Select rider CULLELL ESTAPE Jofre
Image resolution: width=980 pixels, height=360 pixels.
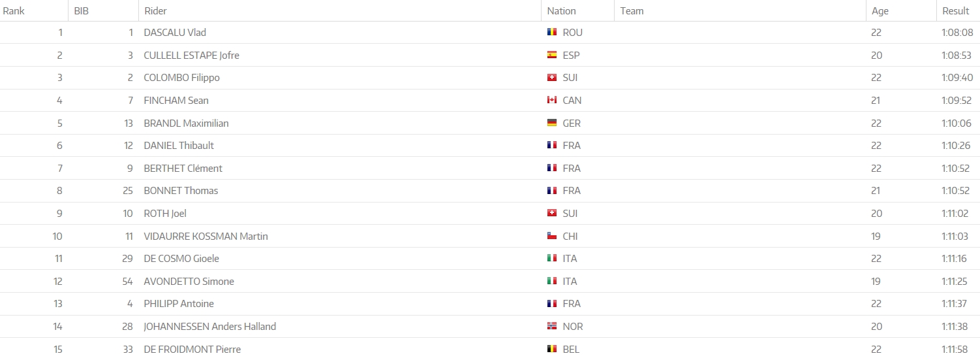191,55
